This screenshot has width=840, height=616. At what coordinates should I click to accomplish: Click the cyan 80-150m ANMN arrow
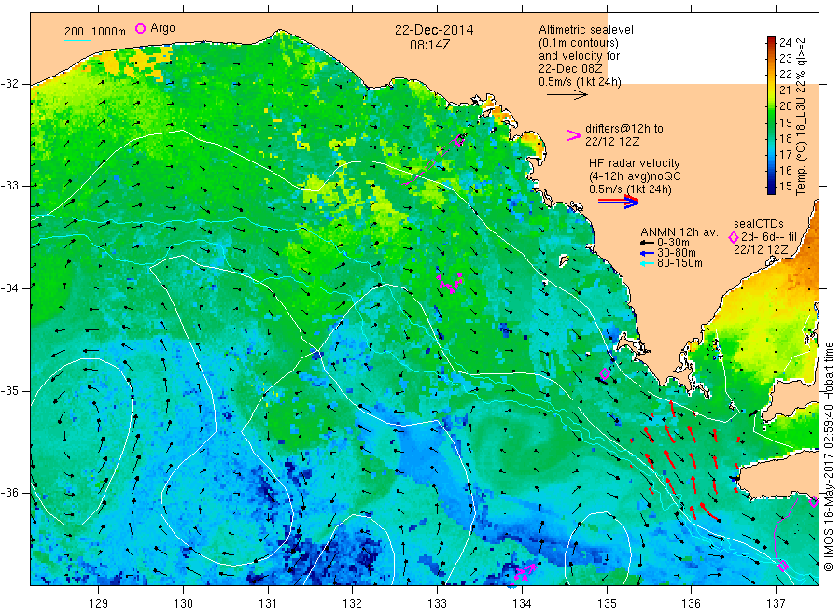tap(647, 263)
